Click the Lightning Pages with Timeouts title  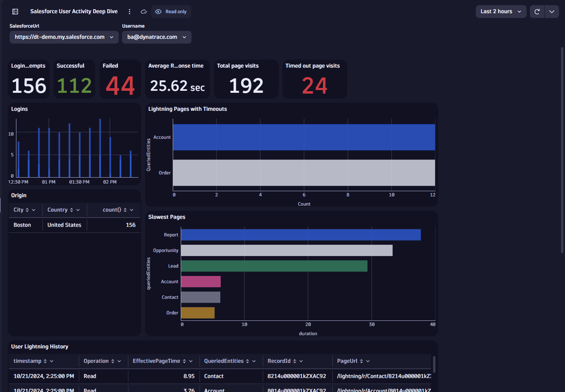click(188, 109)
